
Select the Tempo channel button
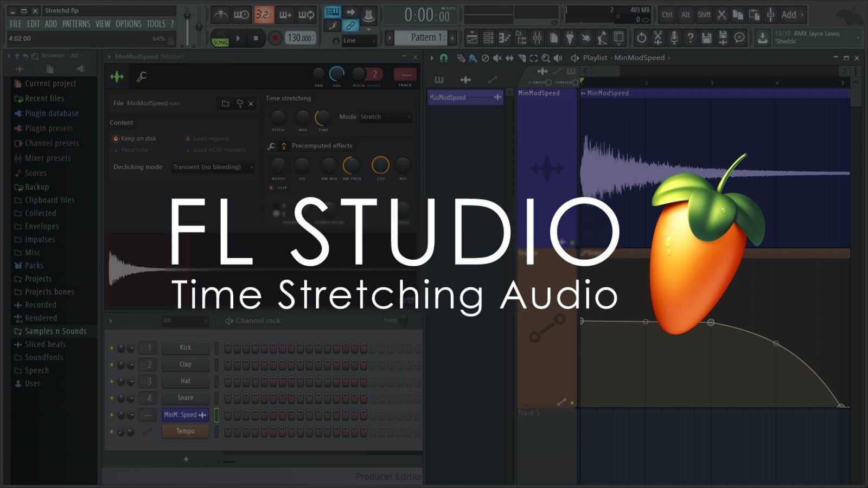tap(186, 432)
